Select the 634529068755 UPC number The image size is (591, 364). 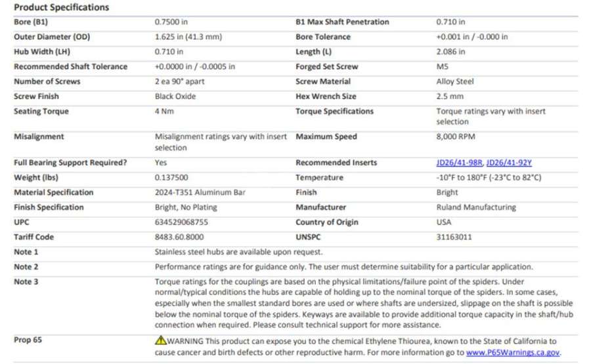[181, 222]
